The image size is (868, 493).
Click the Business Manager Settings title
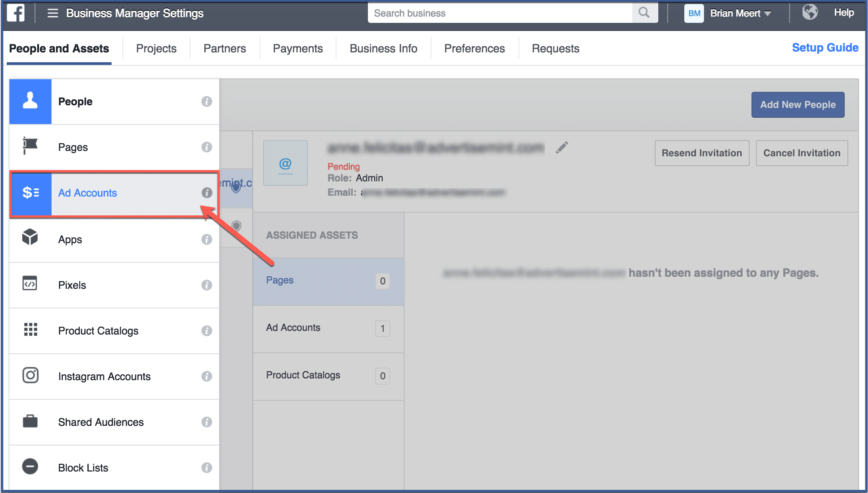135,13
